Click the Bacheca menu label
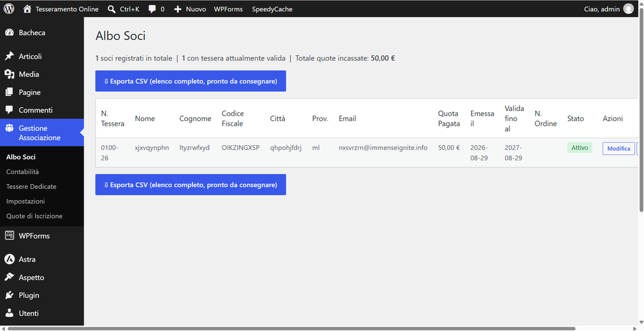The height and width of the screenshot is (331, 644). point(32,33)
